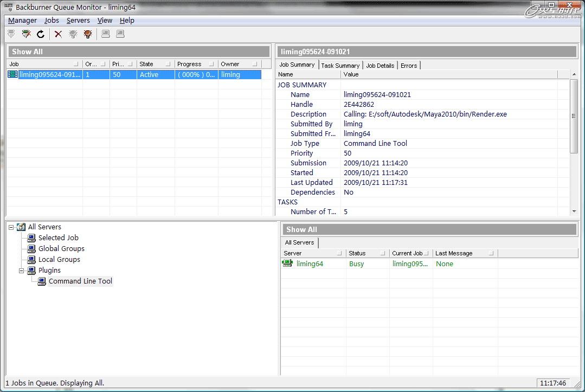Click the Or... column header
The height and width of the screenshot is (392, 585).
point(96,64)
